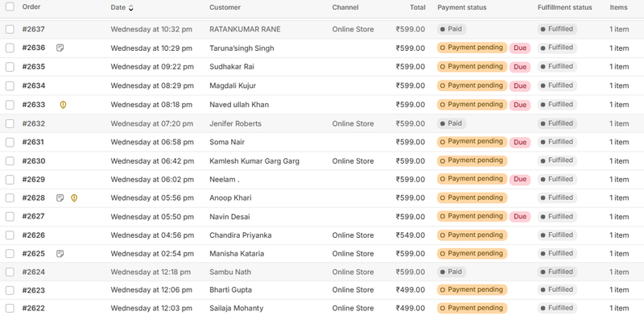Open the note icon on order #2628
The image size is (644, 316).
click(x=60, y=198)
